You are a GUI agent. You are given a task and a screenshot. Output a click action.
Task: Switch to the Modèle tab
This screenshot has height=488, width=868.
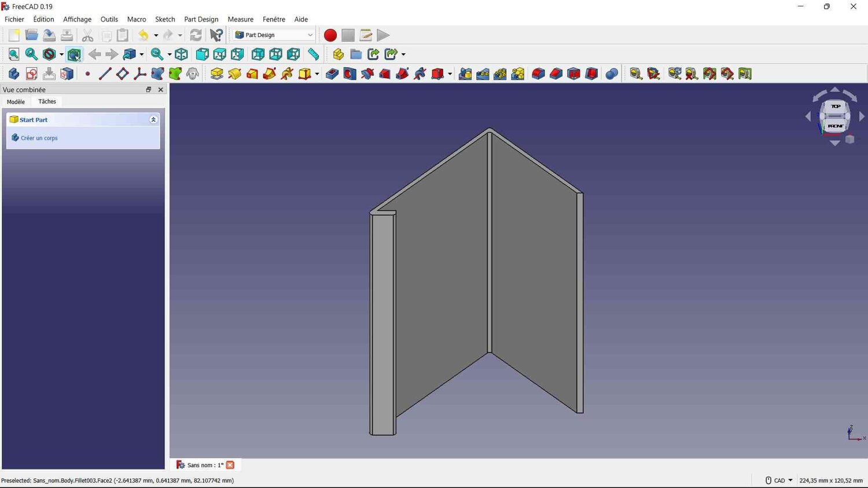[x=16, y=102]
